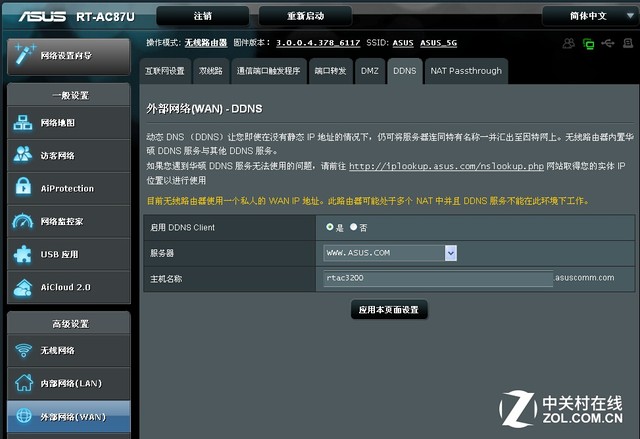This screenshot has height=439, width=640.
Task: Click the AiProtection lock icon
Action: click(23, 187)
